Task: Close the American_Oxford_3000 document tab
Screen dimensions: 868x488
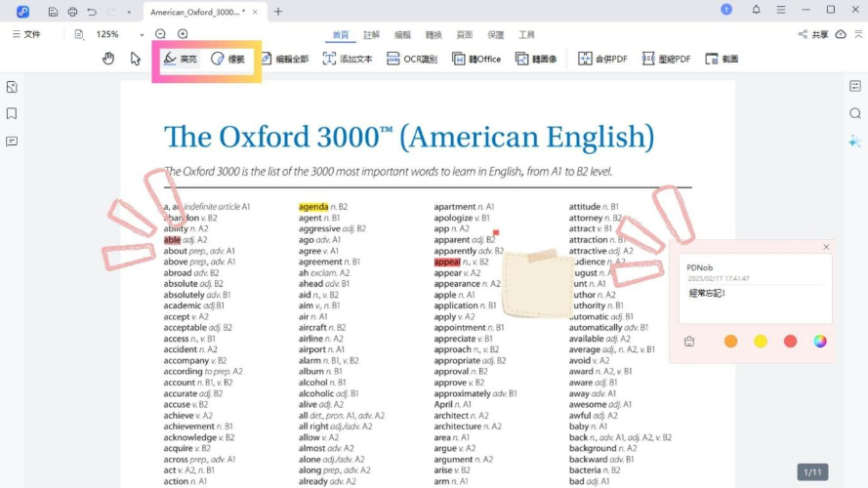Action: point(255,12)
